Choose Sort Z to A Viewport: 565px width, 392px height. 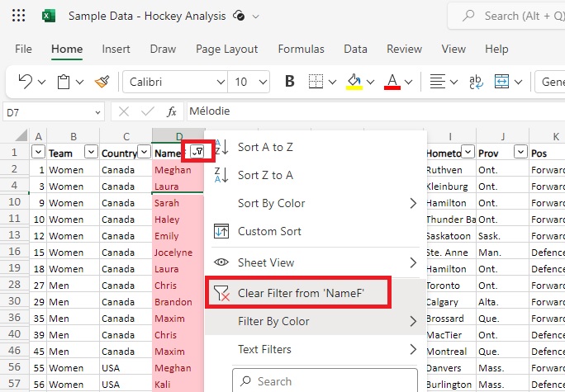click(x=316, y=175)
